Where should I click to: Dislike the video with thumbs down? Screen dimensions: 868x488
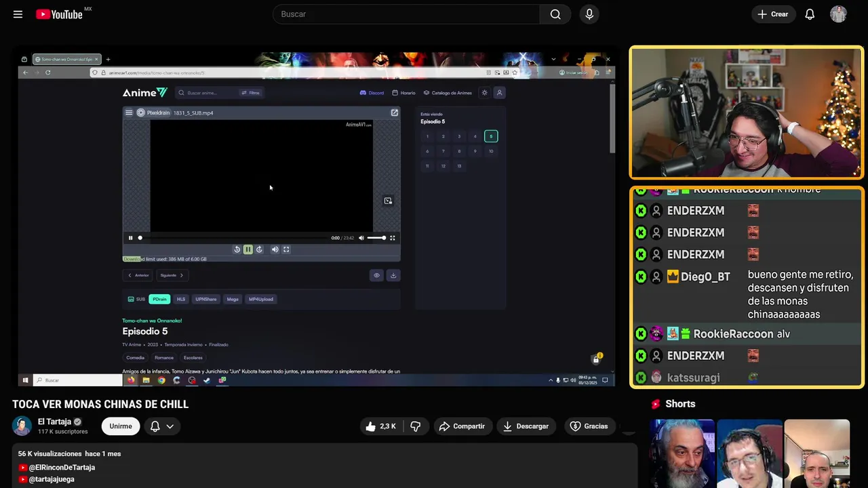(416, 426)
